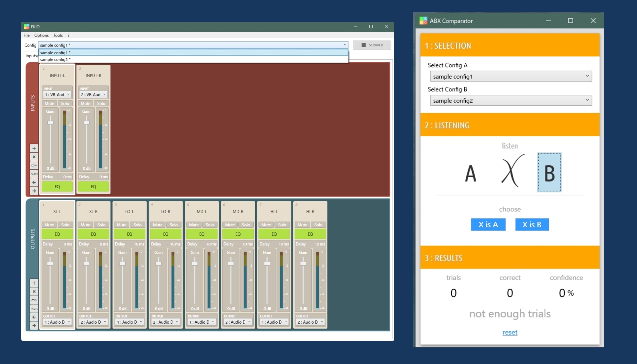Collapse the Config dropdown arrow in EKIO
637x364 pixels.
(345, 45)
